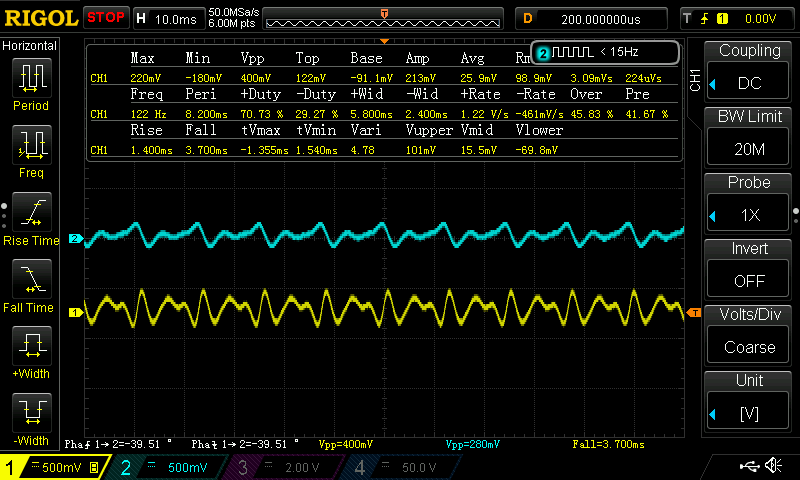800x480 pixels.
Task: Click the horizontal timebase 10.0ms field
Action: [x=169, y=18]
